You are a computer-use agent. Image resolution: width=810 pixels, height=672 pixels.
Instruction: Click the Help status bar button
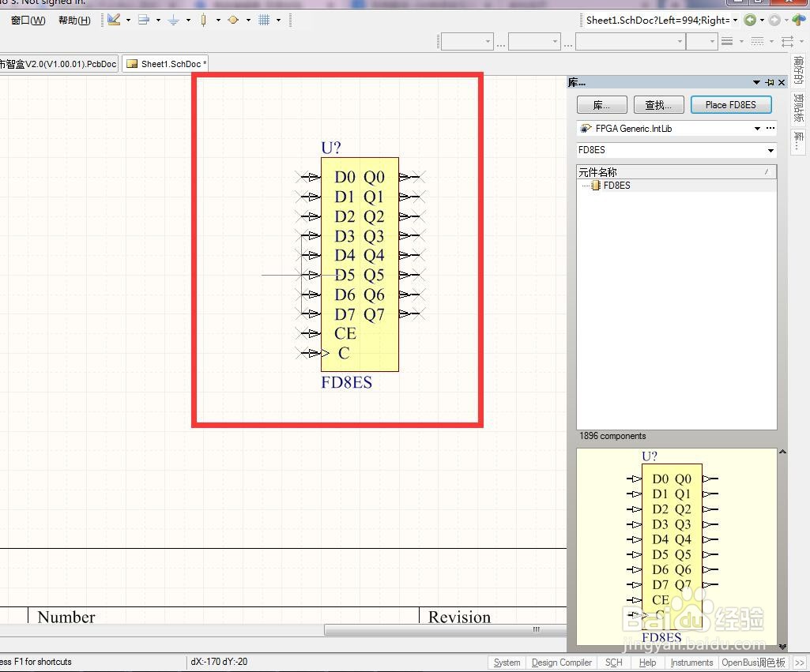[647, 663]
